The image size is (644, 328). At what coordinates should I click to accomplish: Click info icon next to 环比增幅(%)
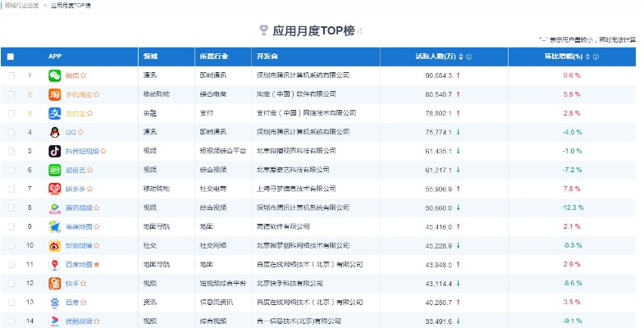[x=596, y=57]
